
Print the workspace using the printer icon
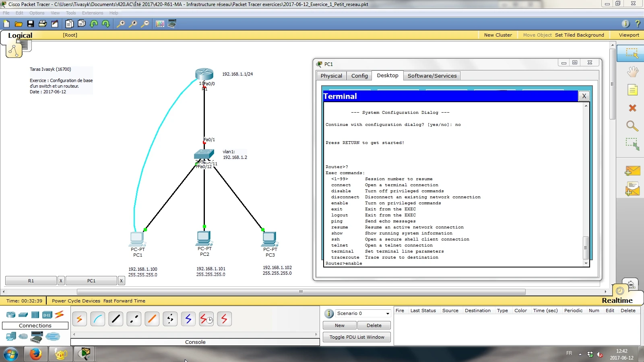point(43,24)
